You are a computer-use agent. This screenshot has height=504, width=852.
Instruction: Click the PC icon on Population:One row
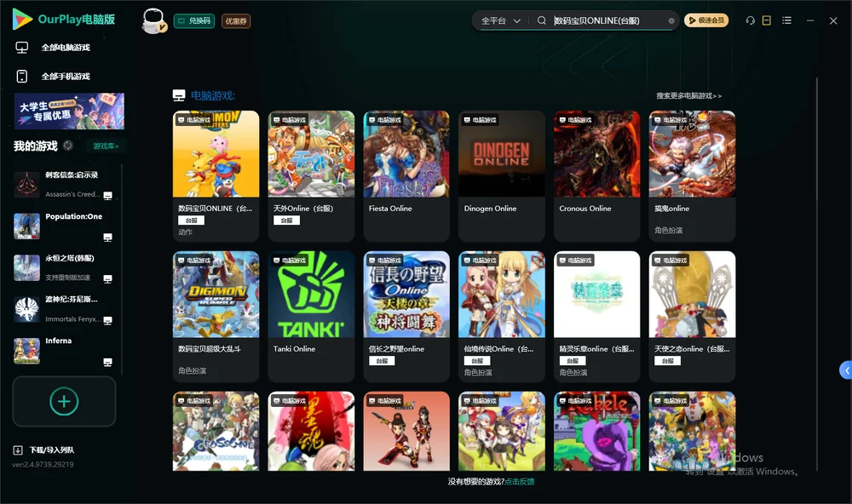tap(107, 238)
